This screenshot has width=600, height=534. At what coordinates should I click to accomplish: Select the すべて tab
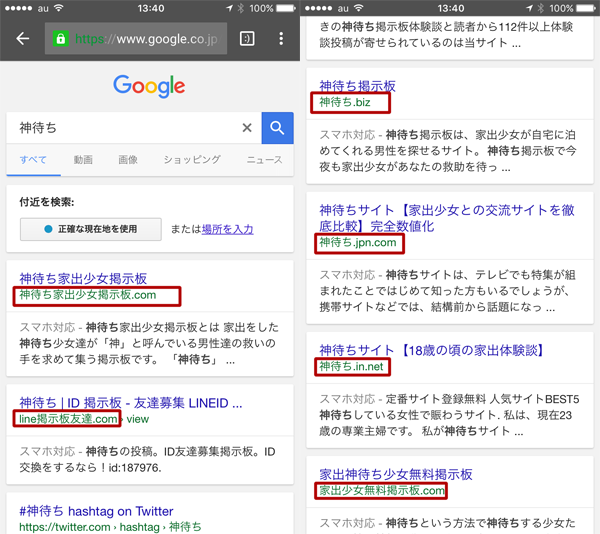tap(33, 160)
